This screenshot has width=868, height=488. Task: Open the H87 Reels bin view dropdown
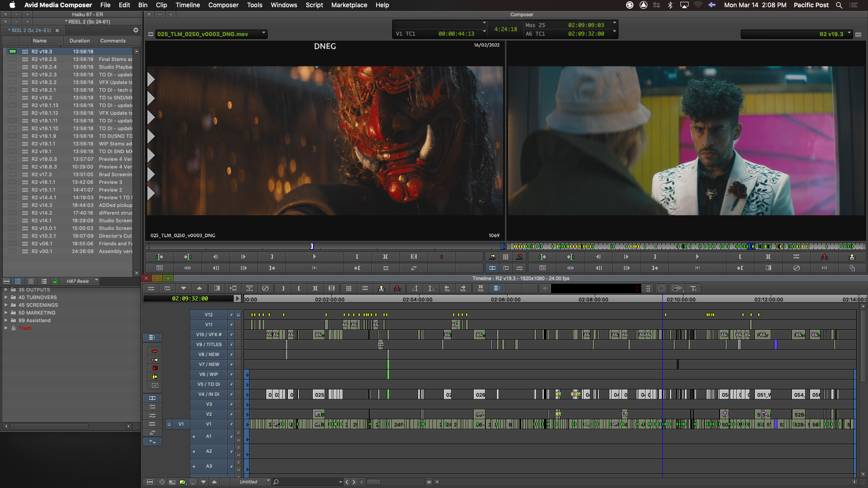80,281
